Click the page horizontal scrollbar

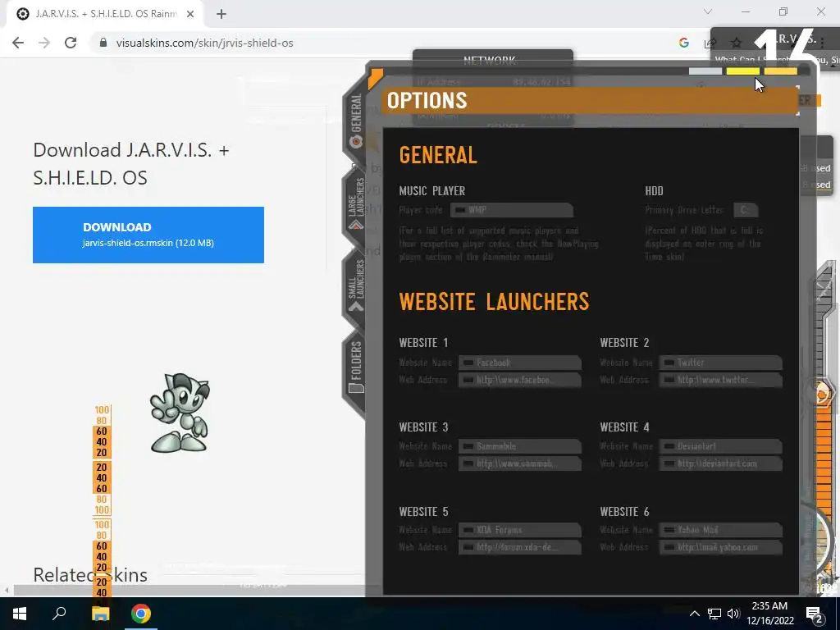pyautogui.click(x=188, y=591)
